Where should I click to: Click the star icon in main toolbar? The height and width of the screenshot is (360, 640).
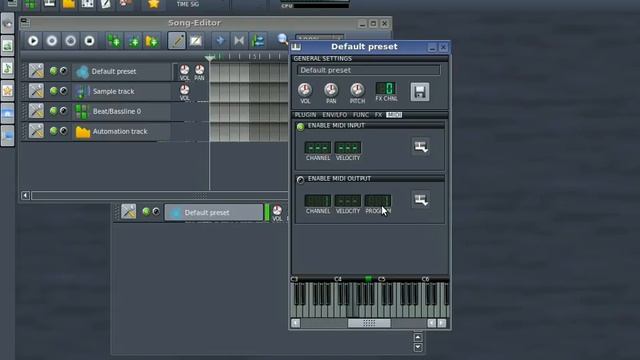tap(153, 4)
